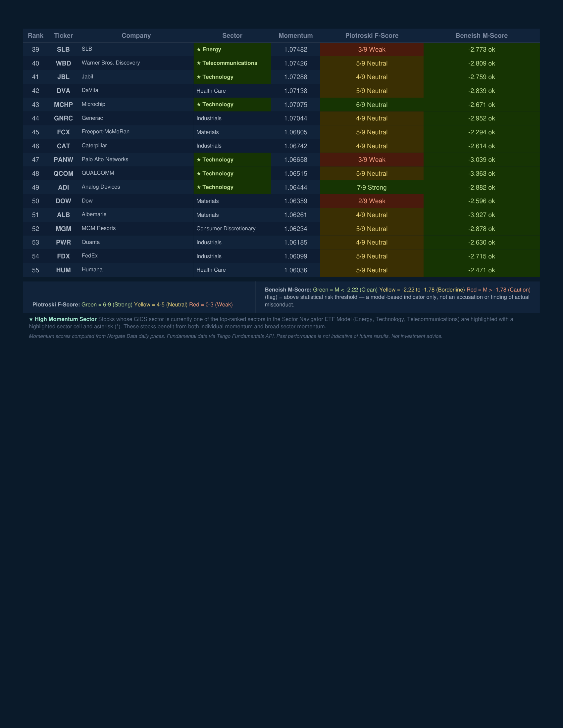The width and height of the screenshot is (563, 728).
Task: Select the HUM ticker cell
Action: 63,270
